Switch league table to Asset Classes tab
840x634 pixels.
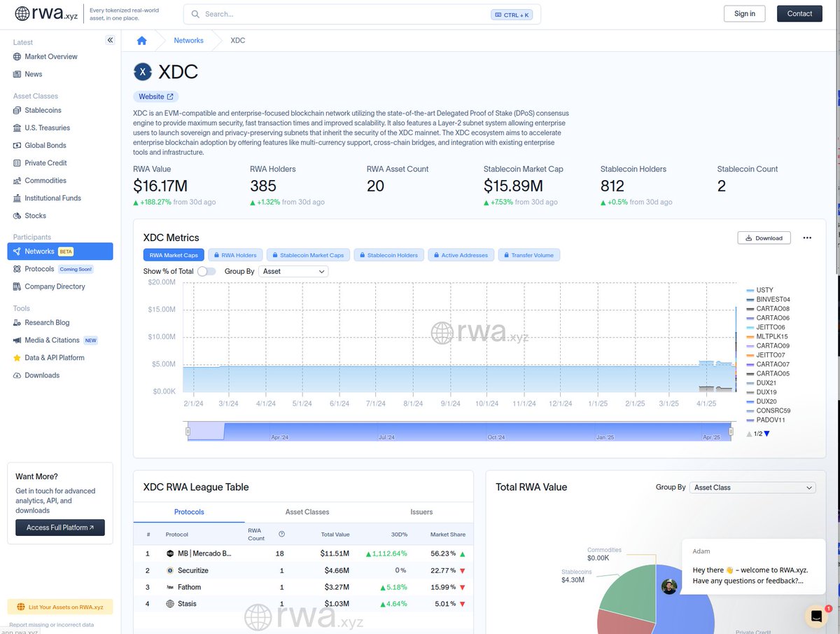tap(307, 512)
